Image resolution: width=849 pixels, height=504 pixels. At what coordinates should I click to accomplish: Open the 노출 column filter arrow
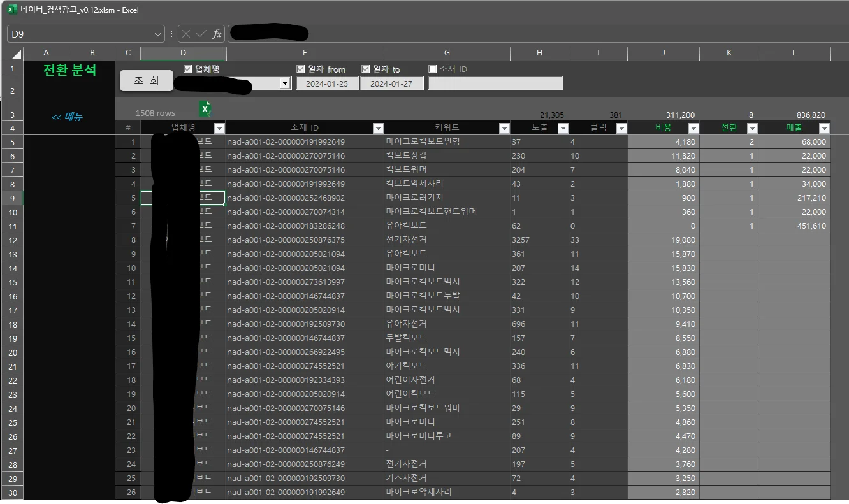tap(562, 128)
